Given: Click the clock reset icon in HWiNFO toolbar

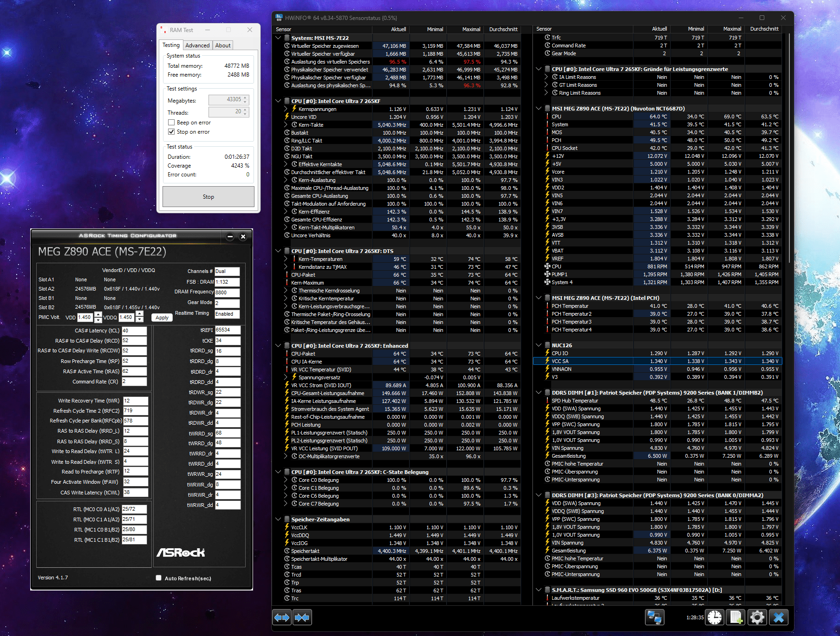Looking at the screenshot, I should pyautogui.click(x=715, y=617).
